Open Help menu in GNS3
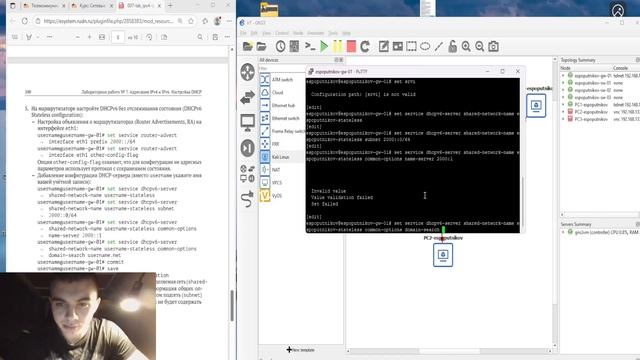This screenshot has width=640, height=360. [346, 33]
